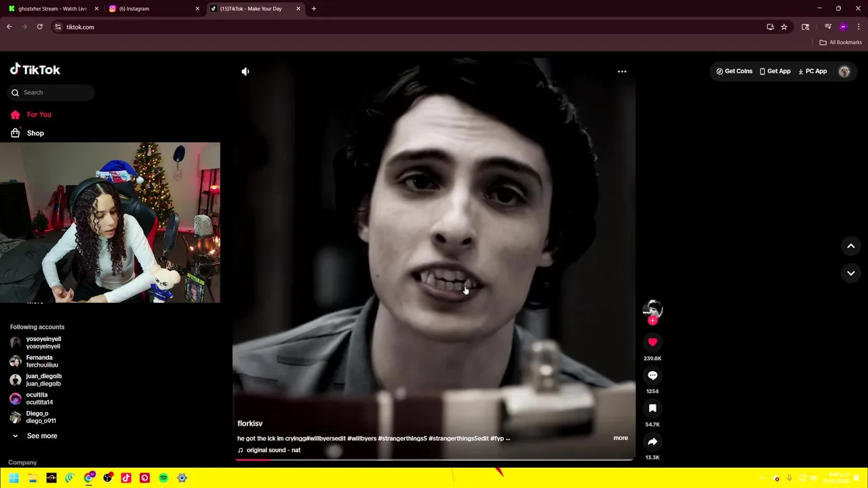Open a new browser tab

314,9
